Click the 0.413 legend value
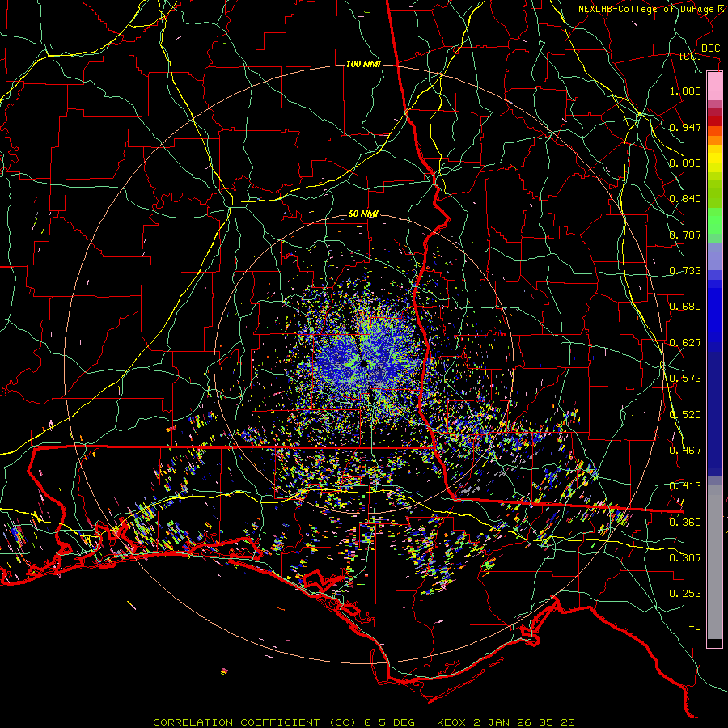 (685, 485)
